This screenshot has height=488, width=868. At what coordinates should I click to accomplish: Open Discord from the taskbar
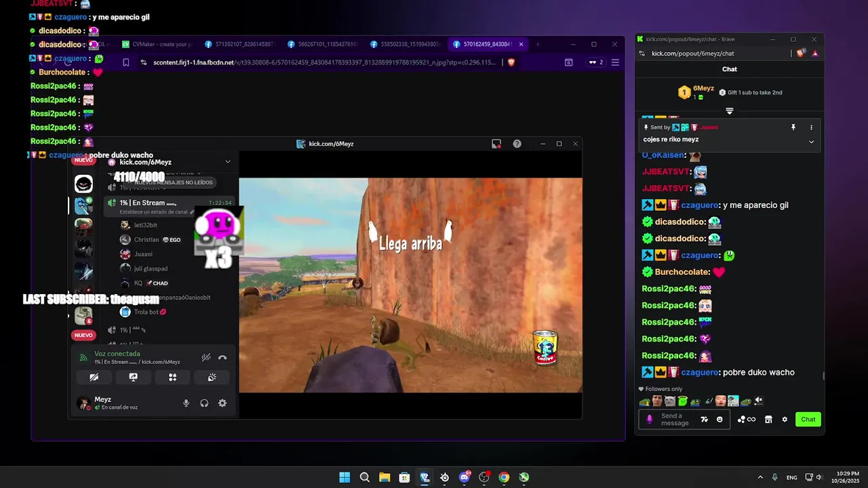[x=465, y=477]
